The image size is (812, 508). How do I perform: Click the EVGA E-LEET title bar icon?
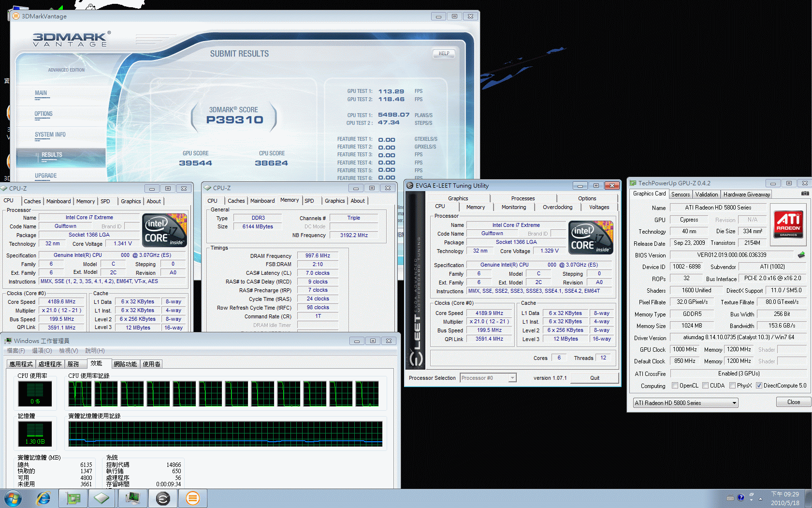[x=410, y=185]
